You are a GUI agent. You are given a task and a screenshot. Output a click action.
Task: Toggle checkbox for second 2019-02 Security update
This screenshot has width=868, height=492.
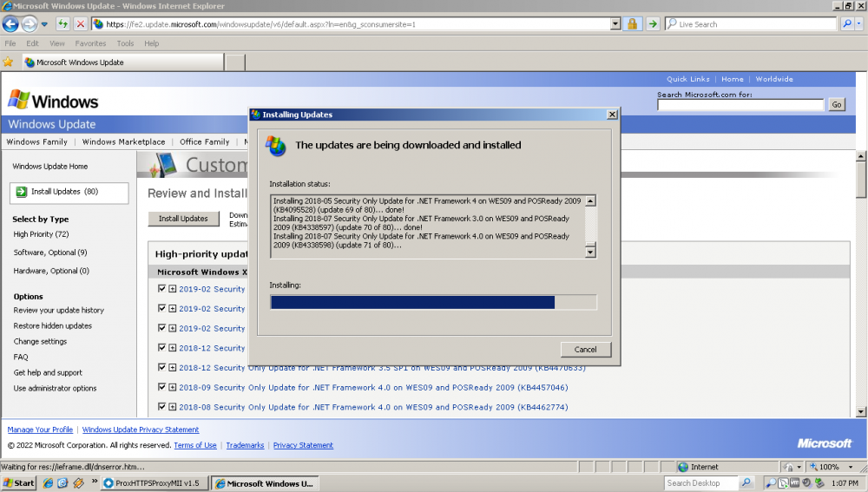(x=161, y=308)
